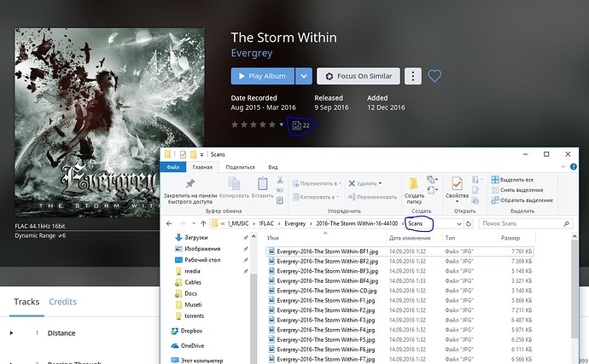Screen dimensions: 589x364
Task: Open Explorer help question mark icon
Action: [x=574, y=167]
